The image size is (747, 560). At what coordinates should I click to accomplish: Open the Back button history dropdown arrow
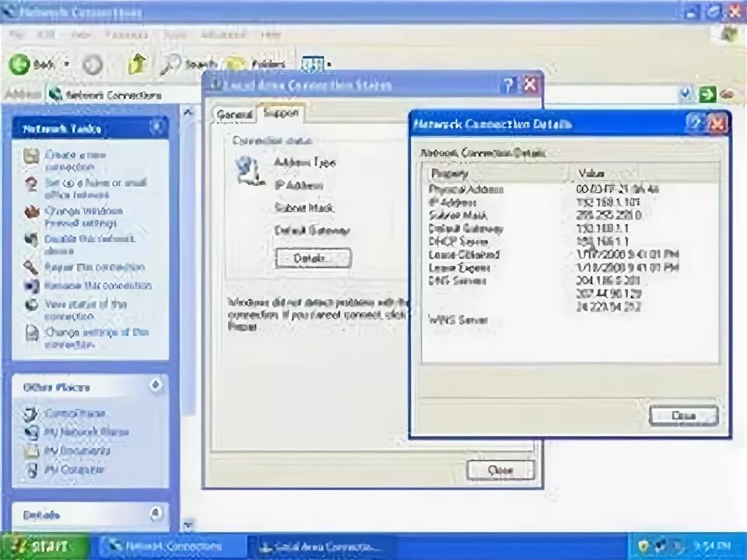click(66, 65)
